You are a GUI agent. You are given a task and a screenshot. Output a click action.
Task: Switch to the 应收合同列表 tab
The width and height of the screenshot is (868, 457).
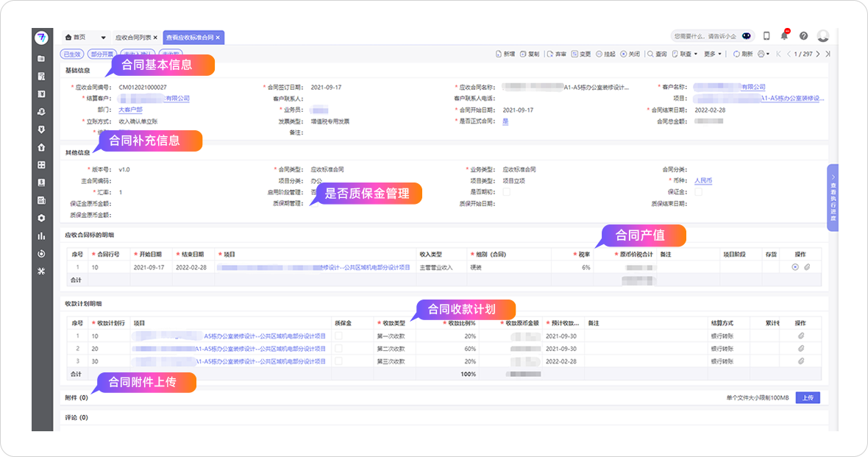[133, 37]
